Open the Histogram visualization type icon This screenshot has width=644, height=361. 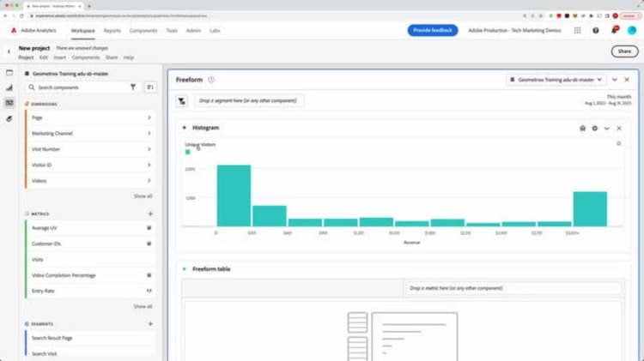pyautogui.click(x=582, y=129)
